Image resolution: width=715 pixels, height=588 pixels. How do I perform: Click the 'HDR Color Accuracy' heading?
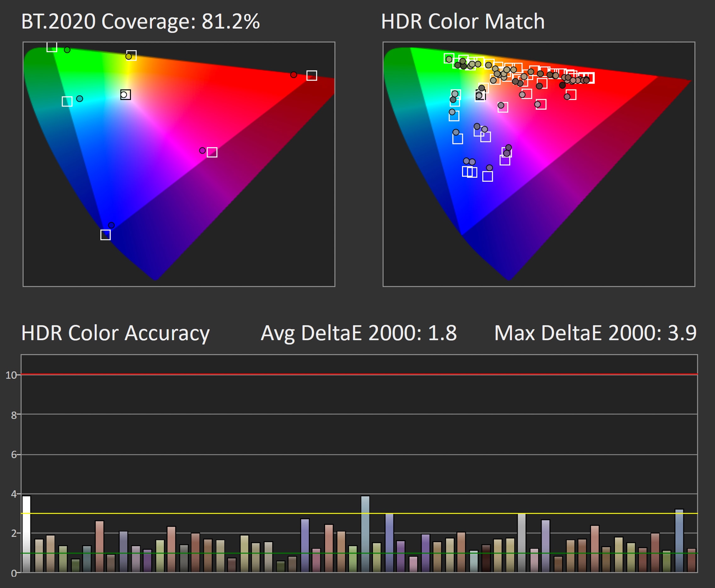point(115,333)
